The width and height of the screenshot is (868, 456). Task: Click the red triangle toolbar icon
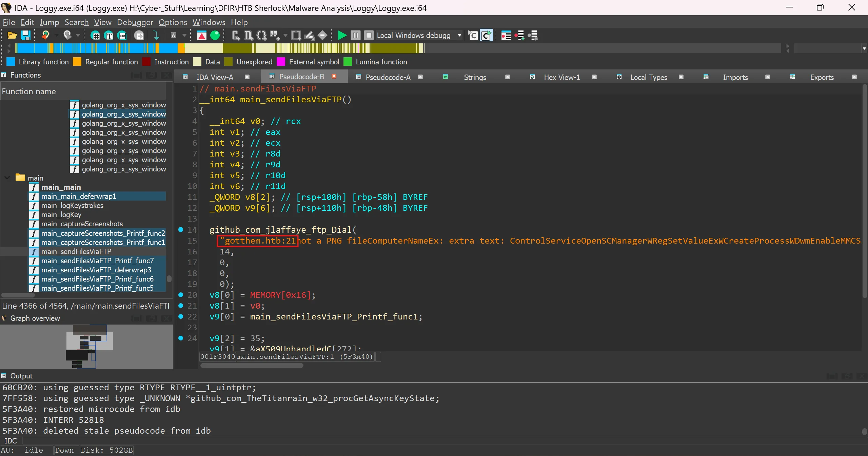pos(201,35)
